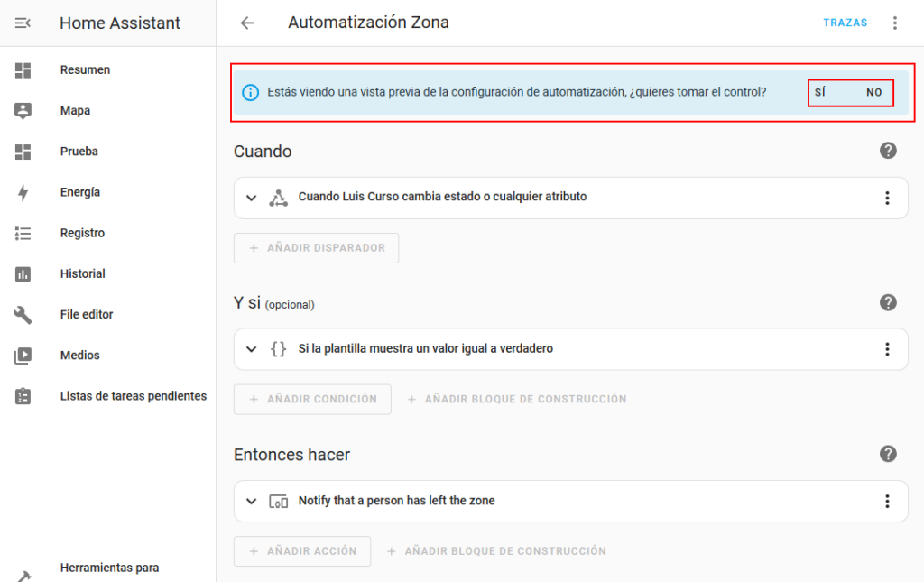Open options menu for template condition
The image size is (924, 582).
click(x=887, y=349)
